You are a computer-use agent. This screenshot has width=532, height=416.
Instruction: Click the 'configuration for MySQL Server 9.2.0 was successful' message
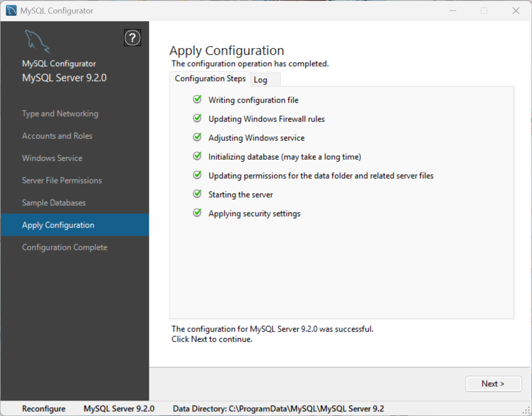coord(272,329)
